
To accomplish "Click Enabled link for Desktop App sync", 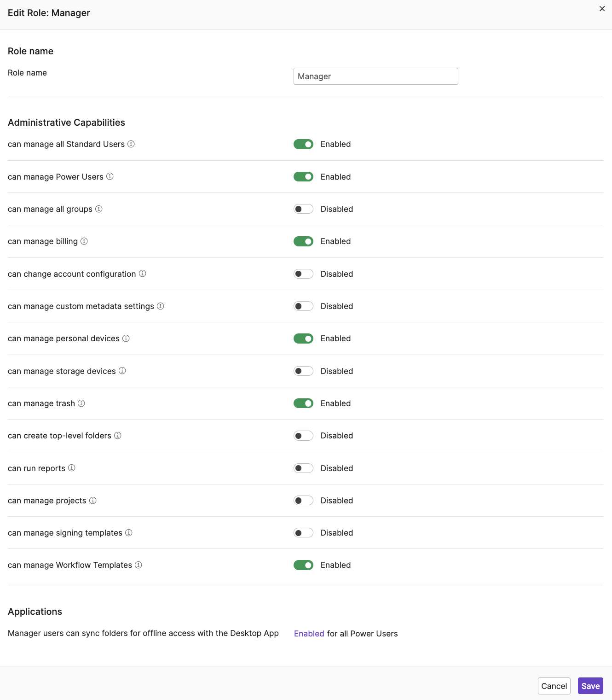I will (x=309, y=634).
